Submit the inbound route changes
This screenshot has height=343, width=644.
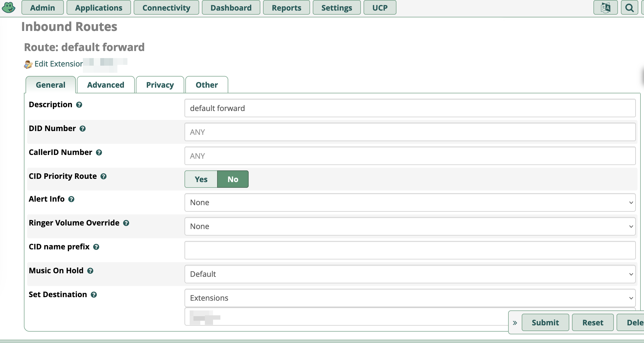pyautogui.click(x=545, y=322)
